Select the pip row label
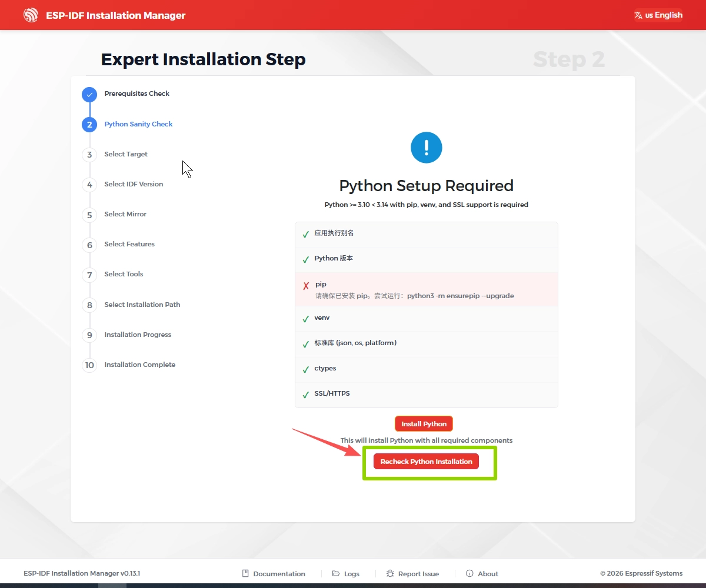This screenshot has width=706, height=588. coord(321,284)
